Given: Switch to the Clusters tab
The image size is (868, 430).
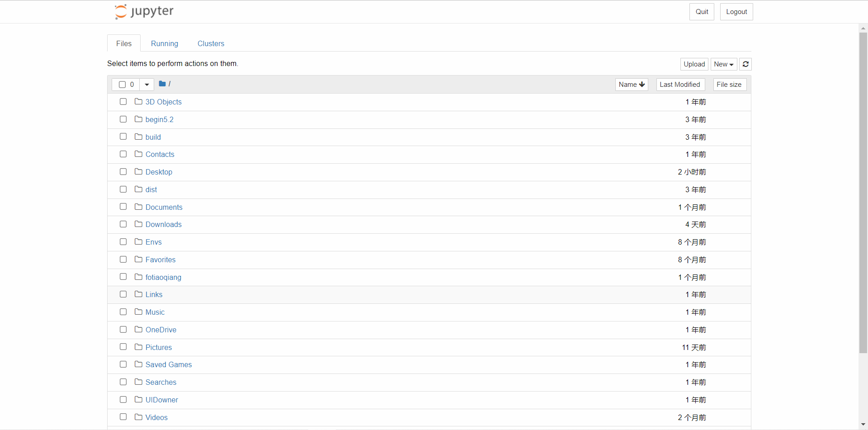Looking at the screenshot, I should point(211,43).
